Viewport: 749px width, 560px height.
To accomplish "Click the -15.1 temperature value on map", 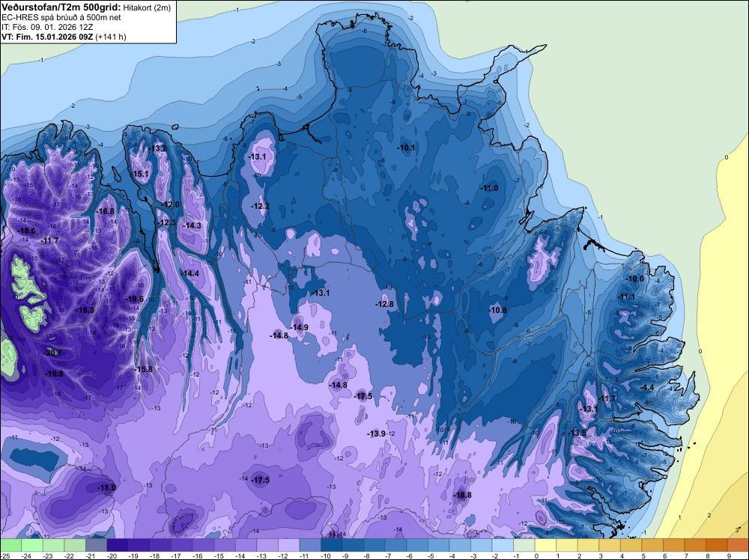I will (140, 174).
